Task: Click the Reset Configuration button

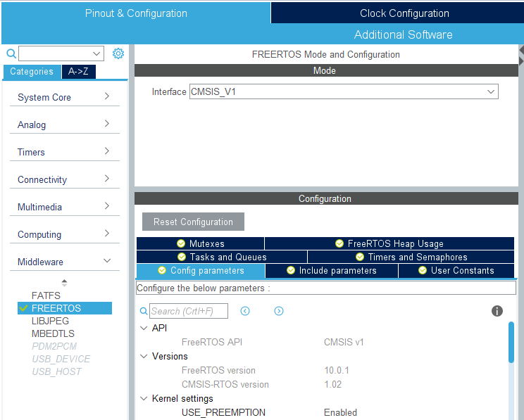Action: tap(193, 222)
